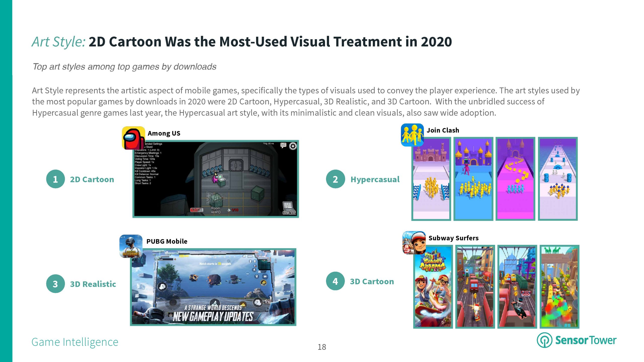Click the 3D Realistic label
The width and height of the screenshot is (644, 362).
point(93,284)
